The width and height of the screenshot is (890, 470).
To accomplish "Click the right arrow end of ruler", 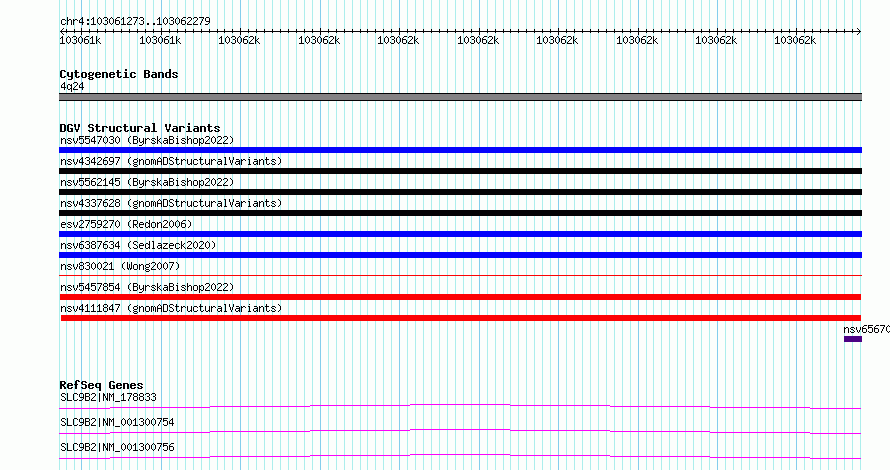I will pos(859,31).
